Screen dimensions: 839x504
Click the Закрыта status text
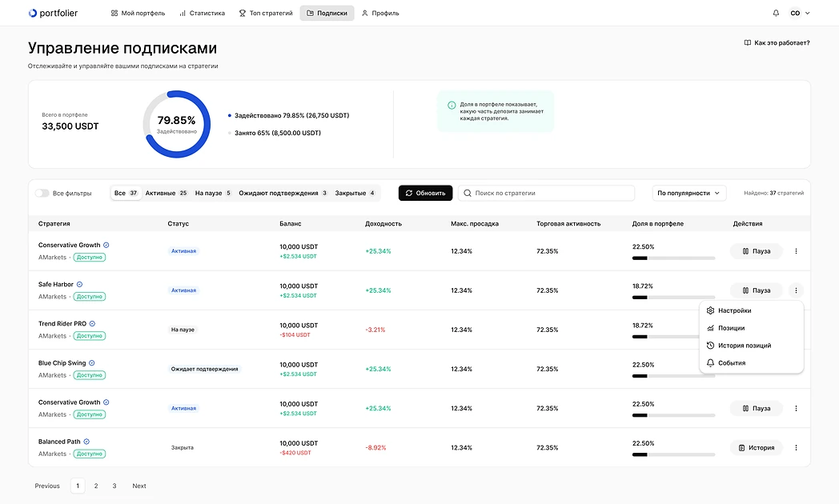183,447
